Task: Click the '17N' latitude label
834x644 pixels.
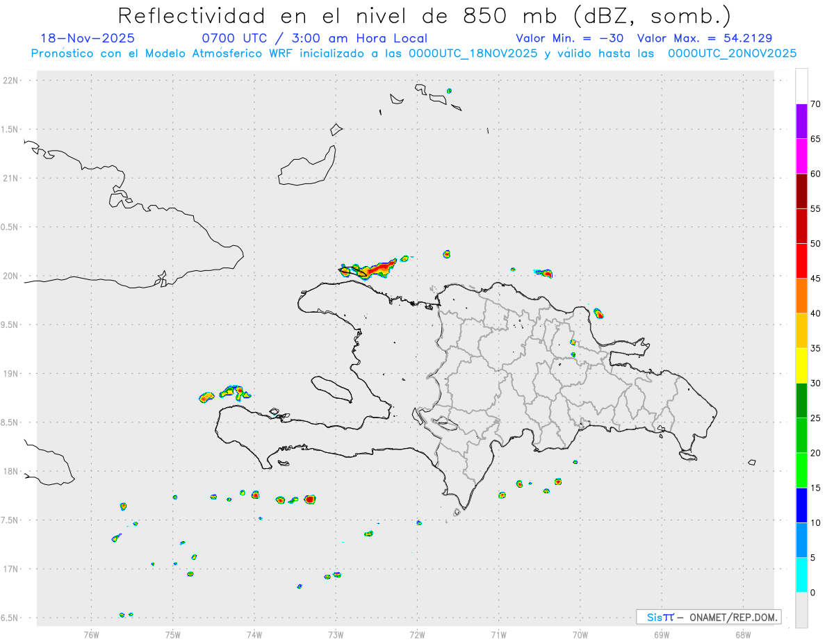Action: coord(12,569)
